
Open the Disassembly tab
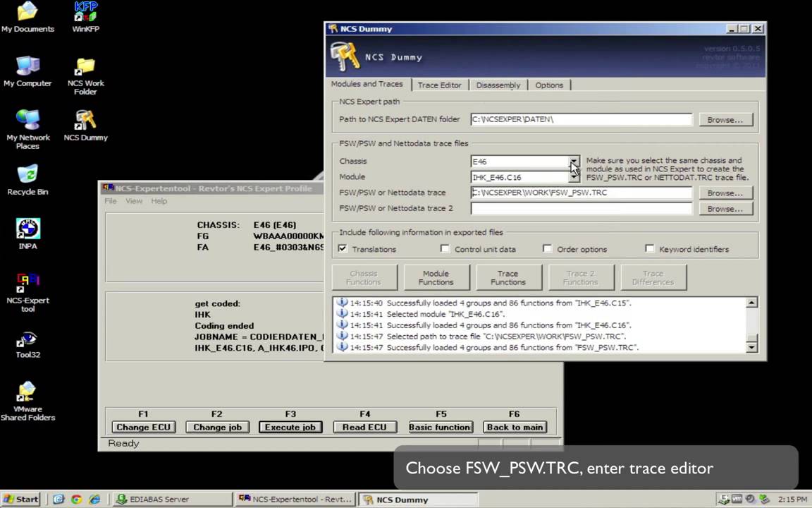(498, 85)
